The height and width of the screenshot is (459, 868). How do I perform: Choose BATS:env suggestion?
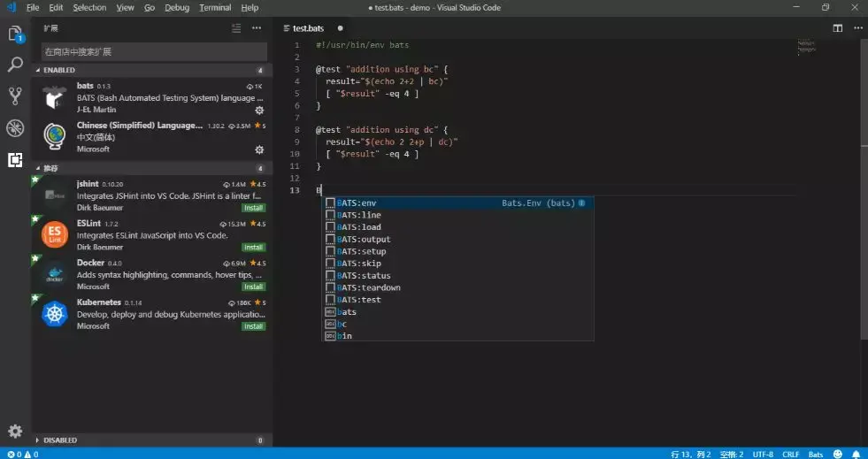click(457, 203)
